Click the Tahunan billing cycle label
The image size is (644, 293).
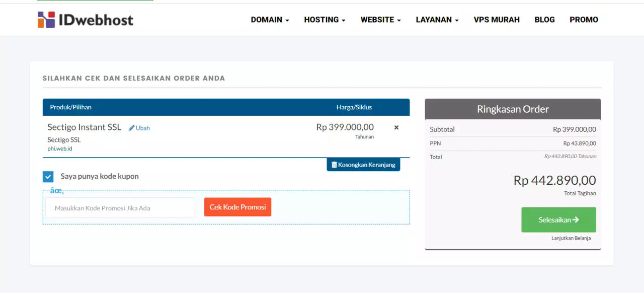(x=364, y=137)
